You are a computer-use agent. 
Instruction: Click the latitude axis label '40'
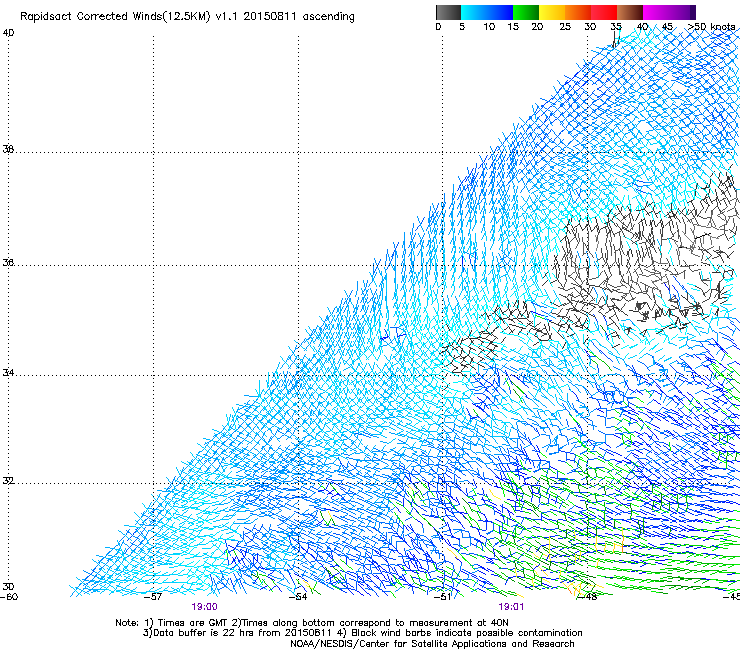click(x=8, y=33)
